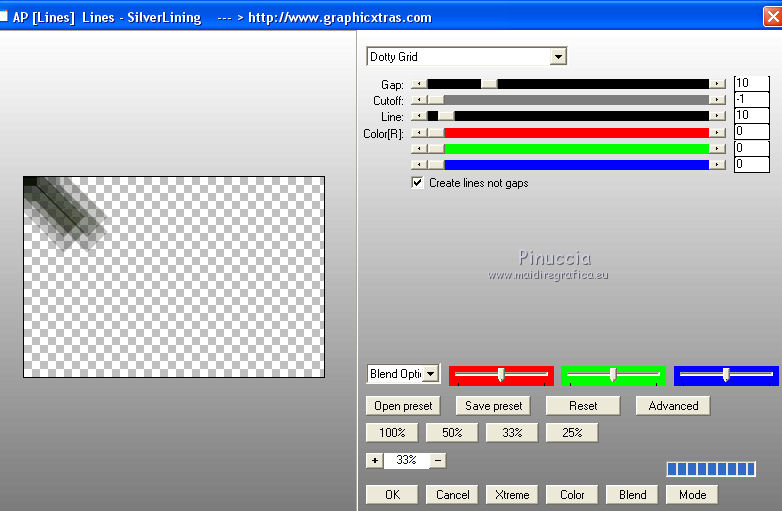Click the 33% zoom value field
Viewport: 782px width, 511px height.
coord(406,460)
